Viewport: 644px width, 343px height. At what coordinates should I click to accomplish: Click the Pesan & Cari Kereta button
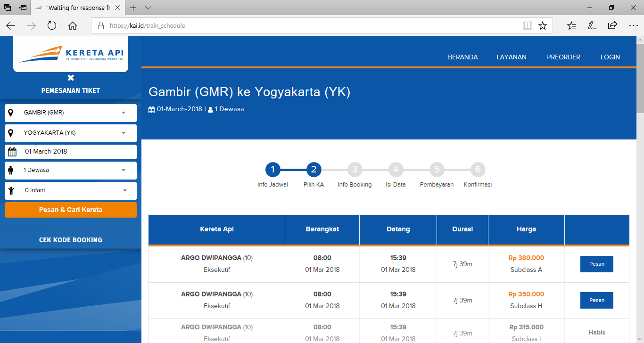(x=71, y=210)
